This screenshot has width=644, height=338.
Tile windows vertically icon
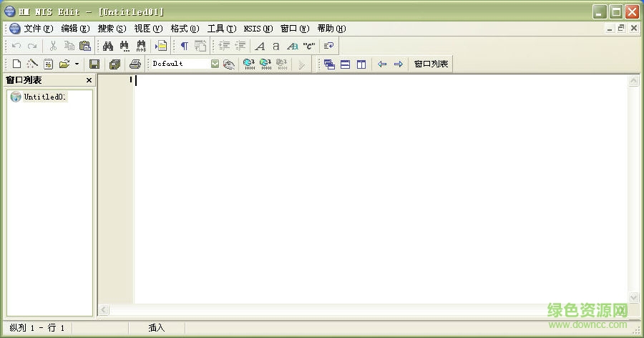point(361,64)
